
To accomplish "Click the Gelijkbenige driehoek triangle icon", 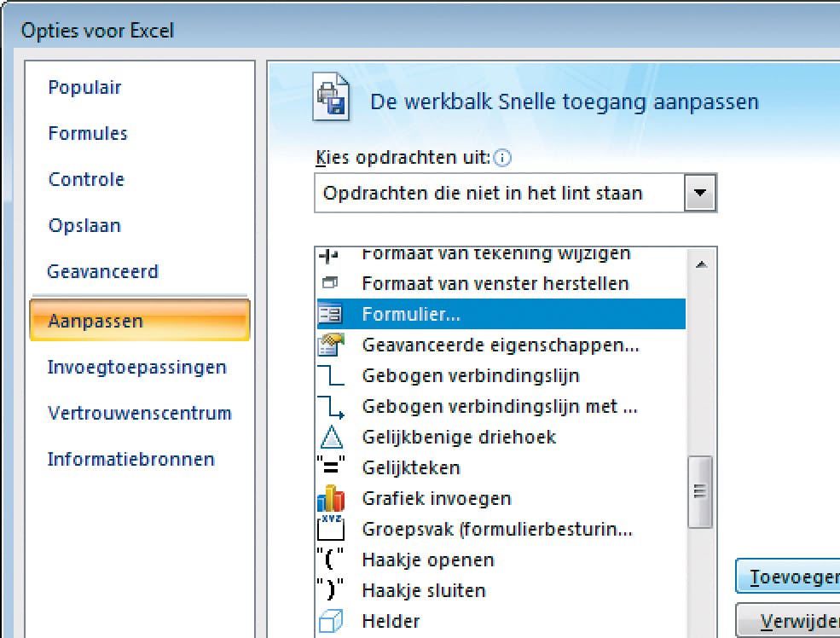I will (x=331, y=437).
